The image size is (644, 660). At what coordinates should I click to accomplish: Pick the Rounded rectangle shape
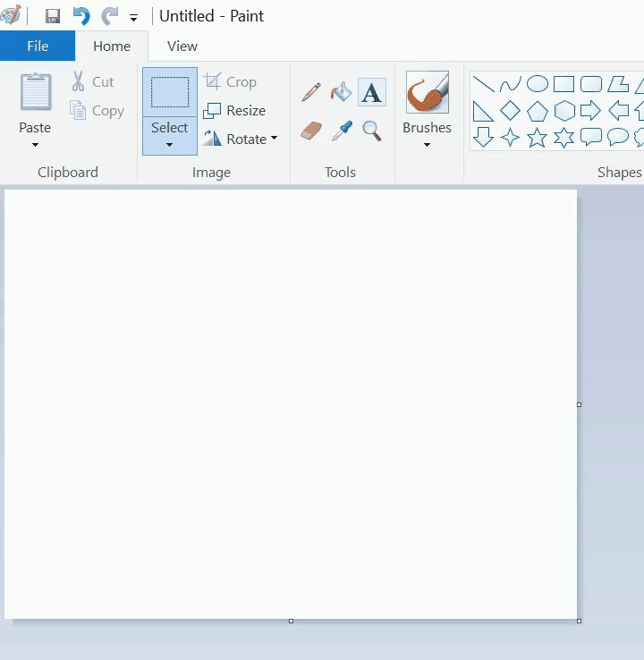pyautogui.click(x=591, y=84)
